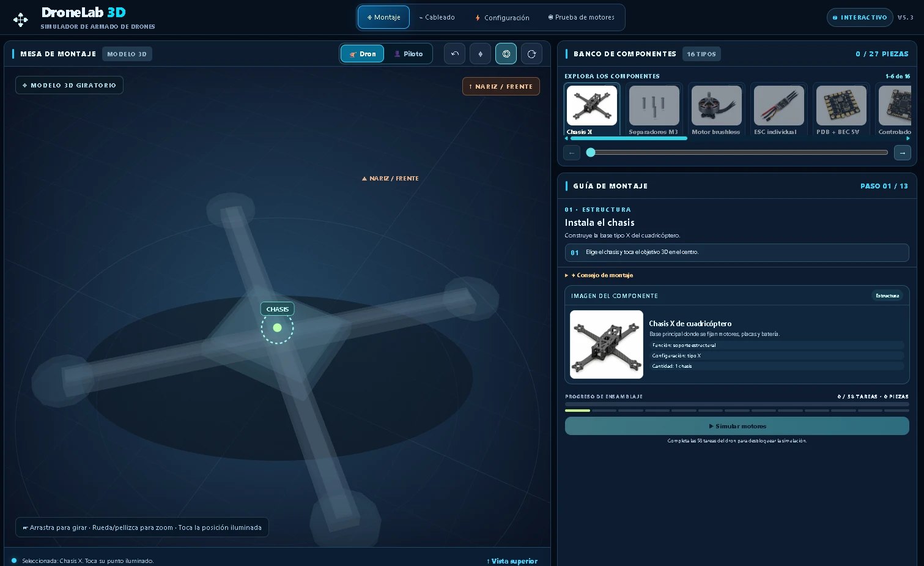The image size is (924, 566).
Task: Click the INTERACTIVO mode badge
Action: 860,17
